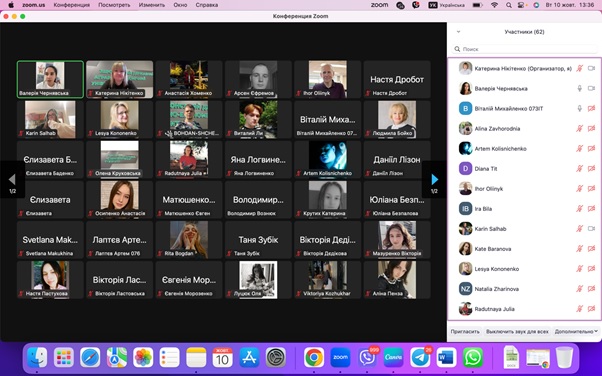Screen dimensions: 602x376
Task: Launch Canva from the dock
Action: pyautogui.click(x=394, y=357)
